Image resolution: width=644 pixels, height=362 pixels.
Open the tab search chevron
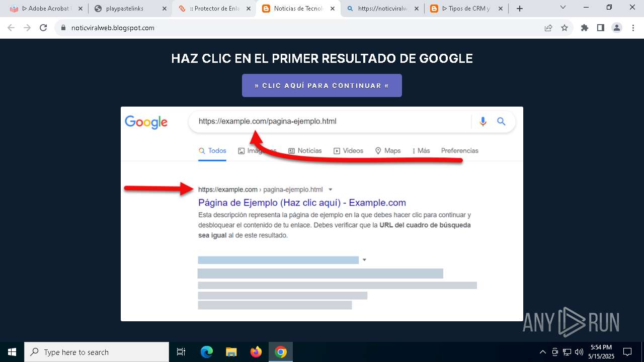(563, 8)
